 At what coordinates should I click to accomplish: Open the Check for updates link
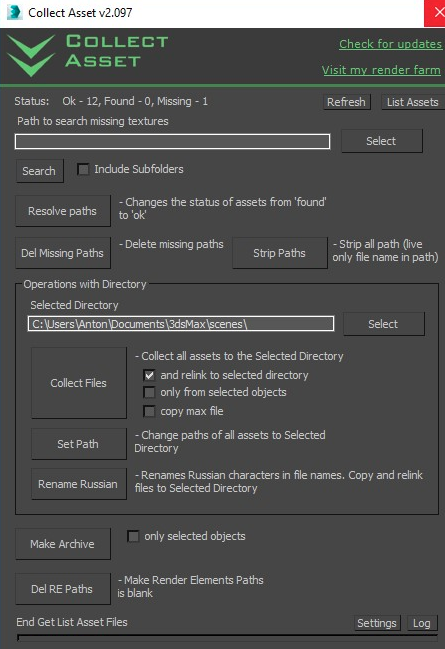[x=390, y=44]
